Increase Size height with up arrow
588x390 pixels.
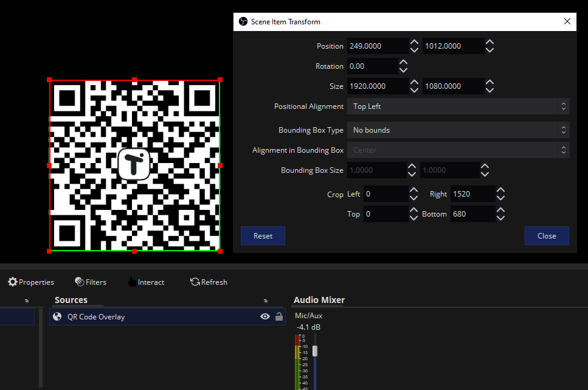point(489,82)
